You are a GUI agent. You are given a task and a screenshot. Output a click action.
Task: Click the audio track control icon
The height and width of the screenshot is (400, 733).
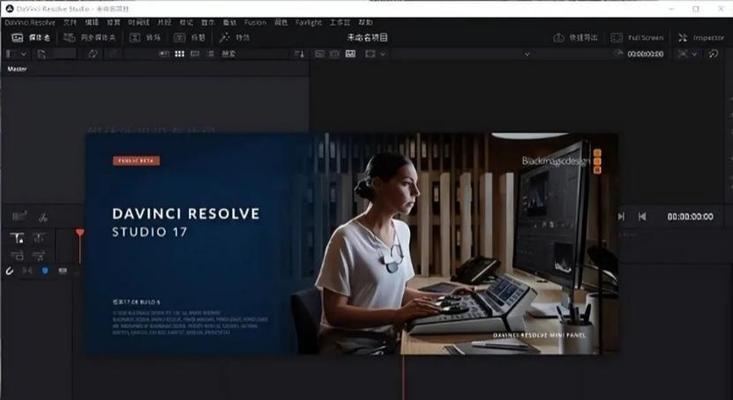click(39, 256)
